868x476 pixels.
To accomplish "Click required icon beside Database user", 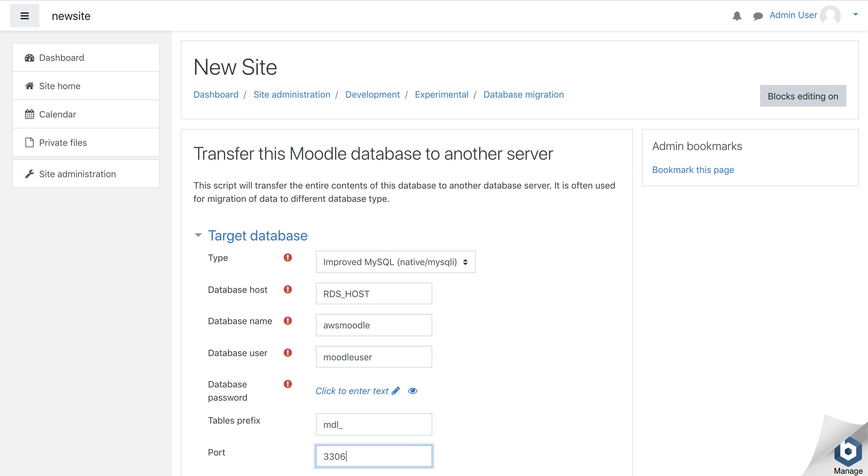I will pos(288,353).
